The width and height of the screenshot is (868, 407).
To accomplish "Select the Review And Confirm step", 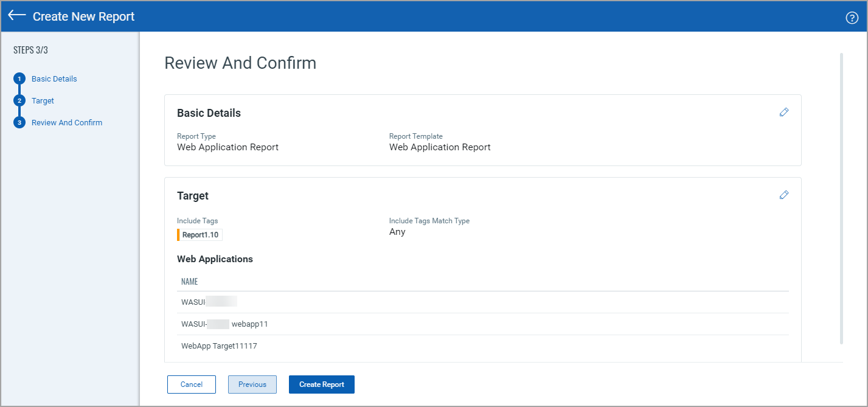I will [67, 122].
